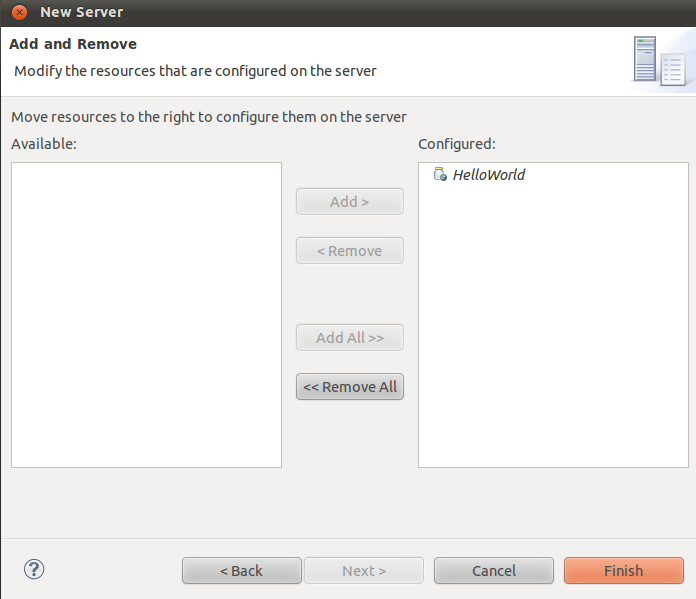Click the HelloWorld module icon
Screen dimensions: 696x599
(x=440, y=175)
